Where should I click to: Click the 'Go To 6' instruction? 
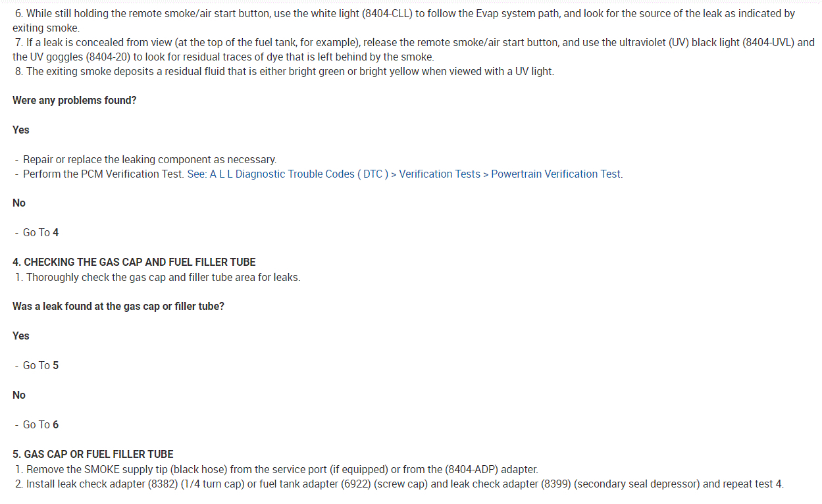point(41,424)
